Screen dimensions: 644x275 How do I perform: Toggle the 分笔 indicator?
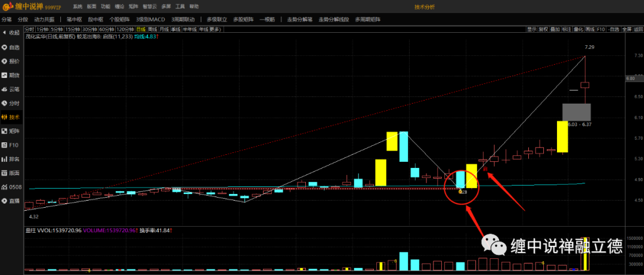click(x=7, y=20)
